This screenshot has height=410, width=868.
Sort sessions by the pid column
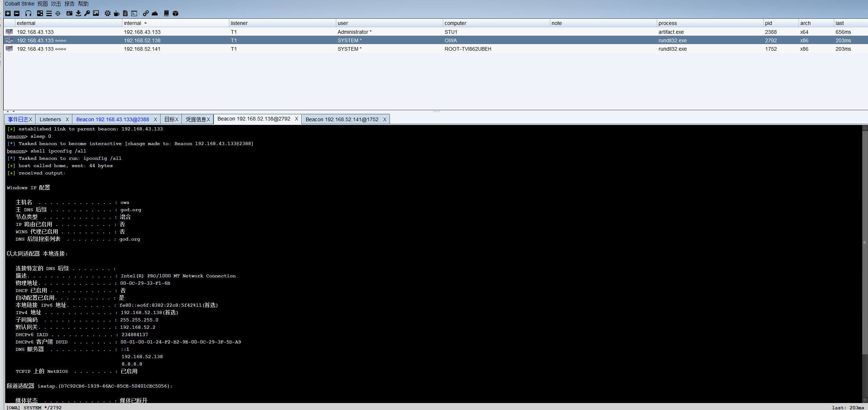click(x=768, y=23)
